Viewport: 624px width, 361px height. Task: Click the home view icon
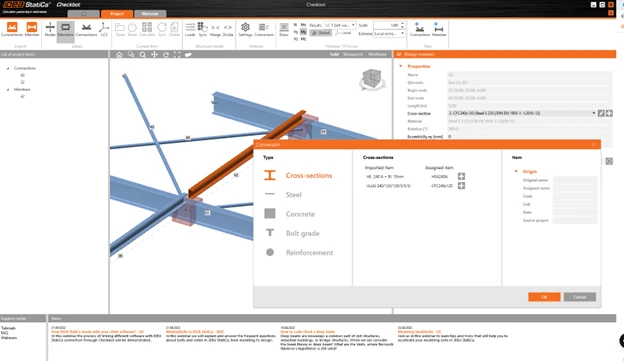(119, 55)
